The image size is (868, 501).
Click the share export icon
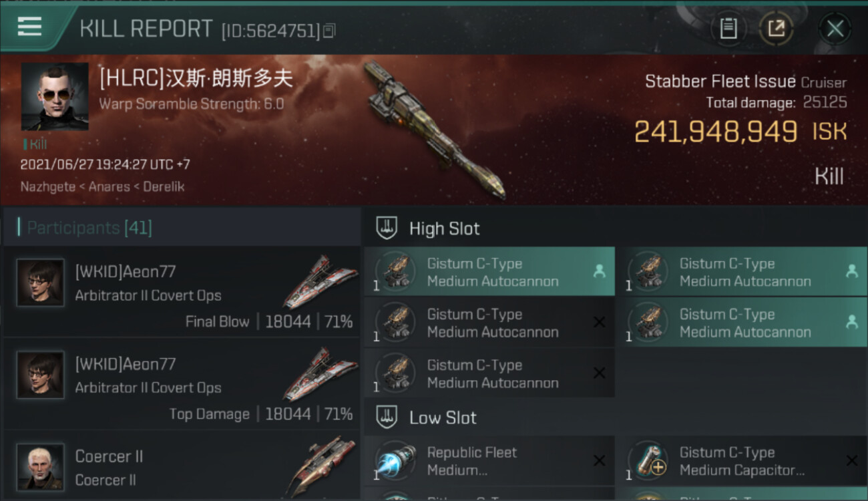click(x=776, y=28)
